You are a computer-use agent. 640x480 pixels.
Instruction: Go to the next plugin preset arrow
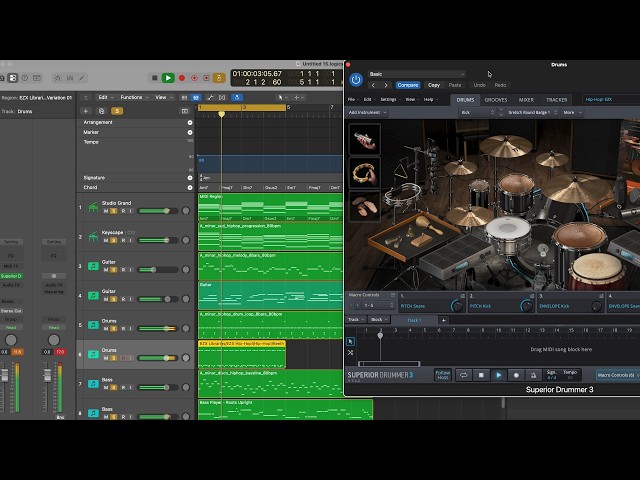point(386,85)
